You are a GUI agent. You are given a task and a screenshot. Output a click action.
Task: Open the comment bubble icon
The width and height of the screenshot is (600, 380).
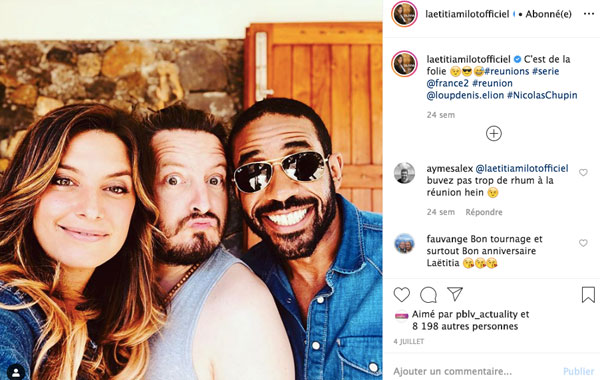[x=428, y=295]
